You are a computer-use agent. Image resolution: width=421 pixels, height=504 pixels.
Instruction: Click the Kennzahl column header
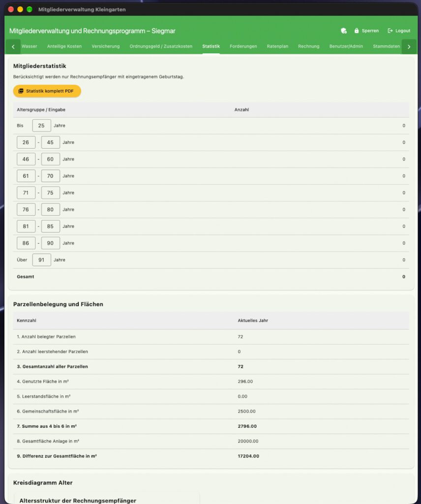(27, 320)
